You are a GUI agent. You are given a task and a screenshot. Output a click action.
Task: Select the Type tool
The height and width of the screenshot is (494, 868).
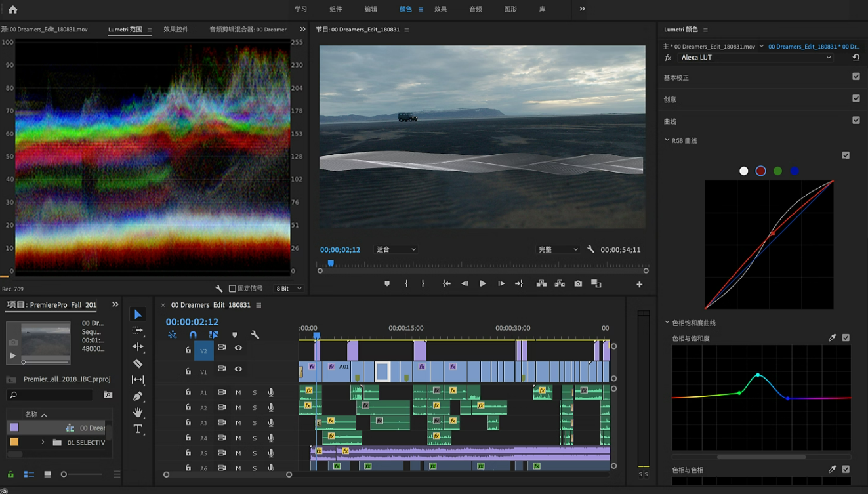[138, 429]
